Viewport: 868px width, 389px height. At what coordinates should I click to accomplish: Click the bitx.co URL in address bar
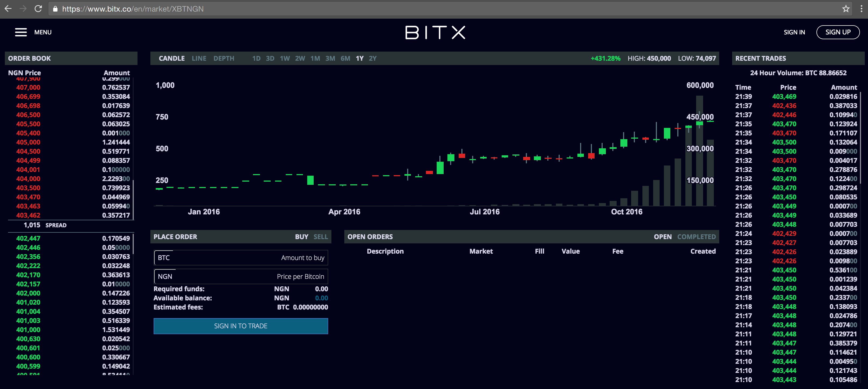click(133, 9)
